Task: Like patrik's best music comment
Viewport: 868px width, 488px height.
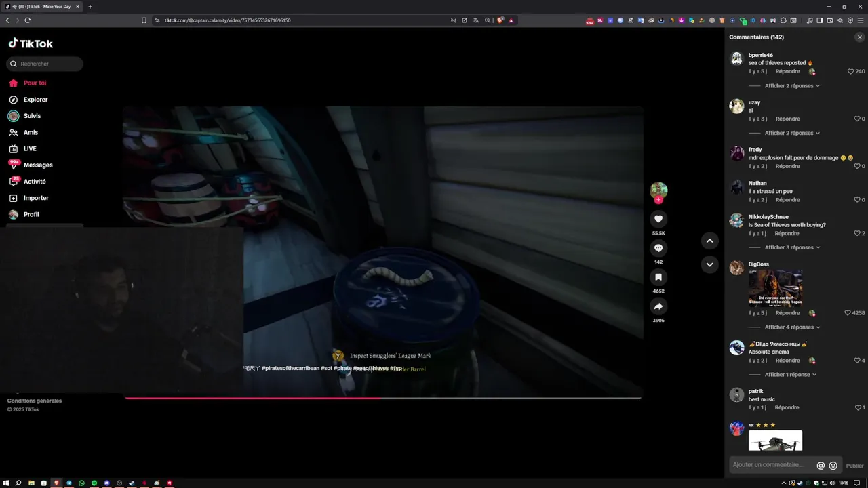Action: (858, 407)
